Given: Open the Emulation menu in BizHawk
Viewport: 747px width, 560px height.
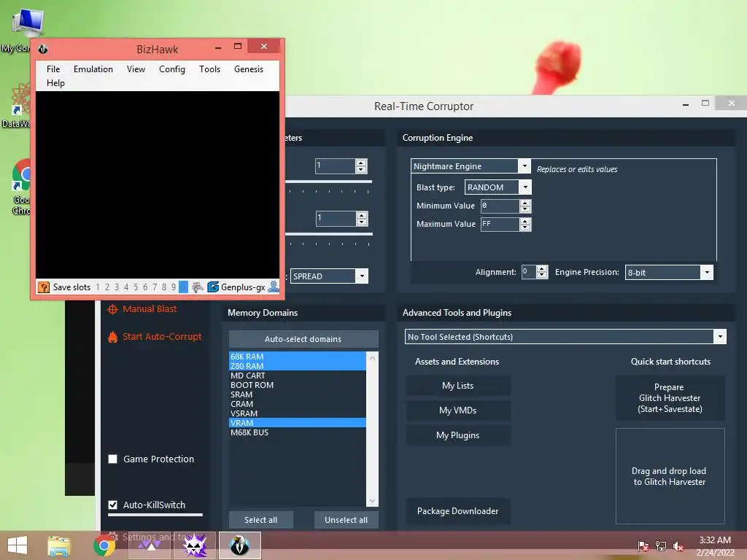Looking at the screenshot, I should click(x=93, y=69).
